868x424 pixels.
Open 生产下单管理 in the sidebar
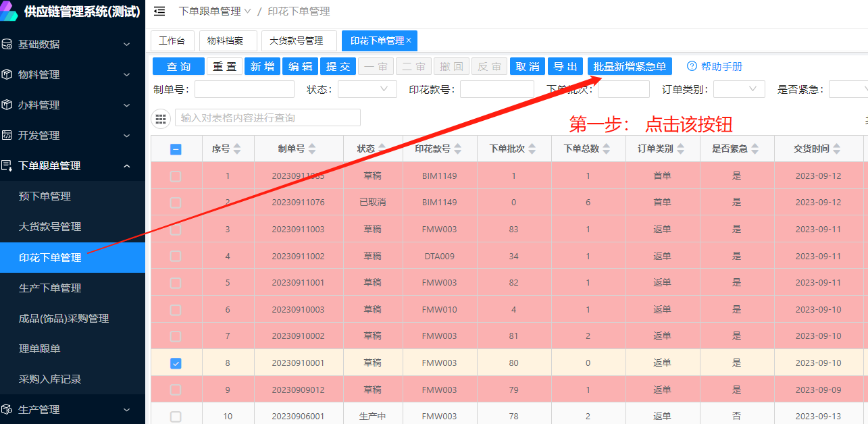(x=50, y=288)
